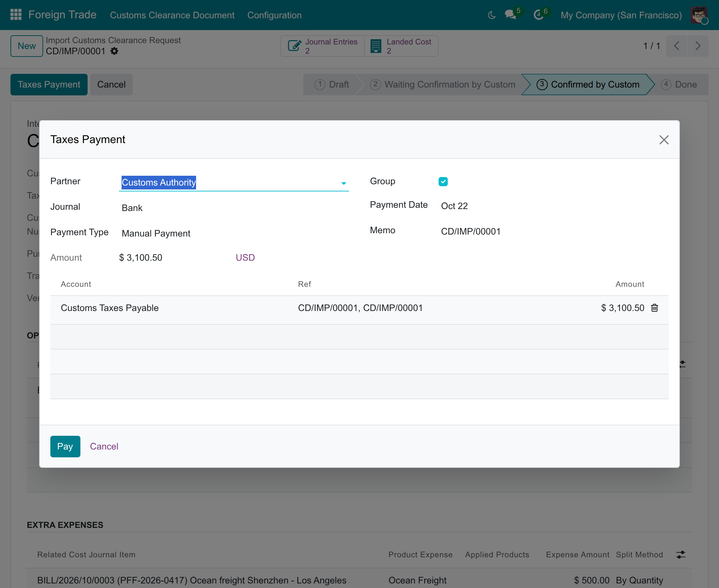The image size is (719, 588).
Task: Open Extra Expenses column settings icon
Action: click(680, 554)
